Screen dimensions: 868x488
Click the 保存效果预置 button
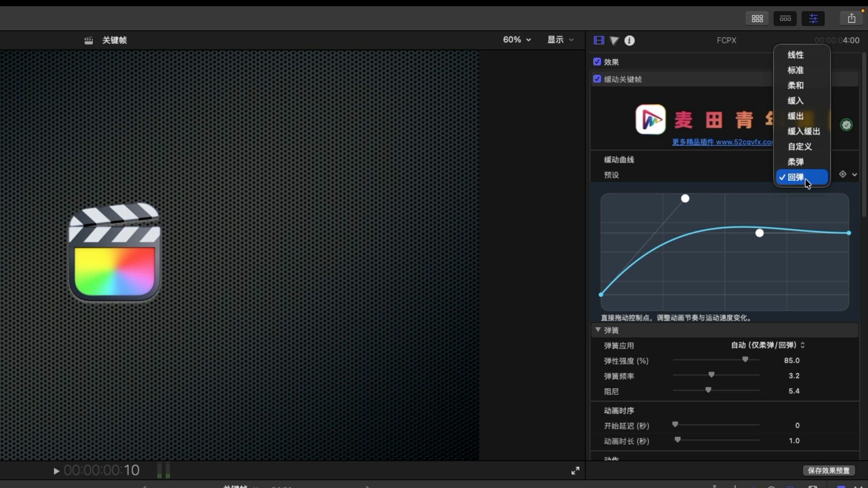(x=828, y=471)
